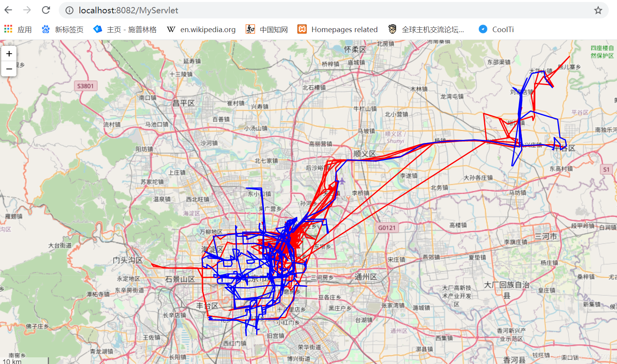Open the CoolTi bookmark
Screen dimensions: 617x364
click(496, 29)
